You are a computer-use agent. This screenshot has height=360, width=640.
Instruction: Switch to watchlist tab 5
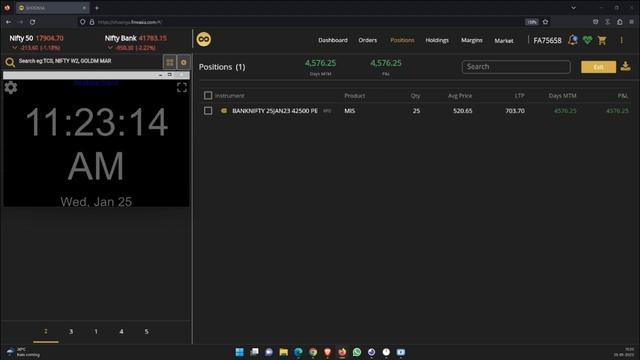click(147, 331)
